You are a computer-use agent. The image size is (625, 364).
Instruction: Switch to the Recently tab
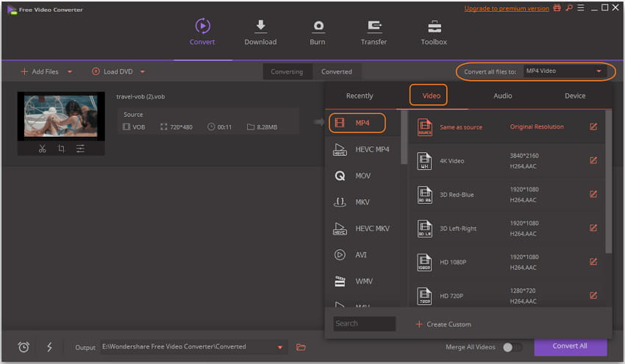point(360,96)
